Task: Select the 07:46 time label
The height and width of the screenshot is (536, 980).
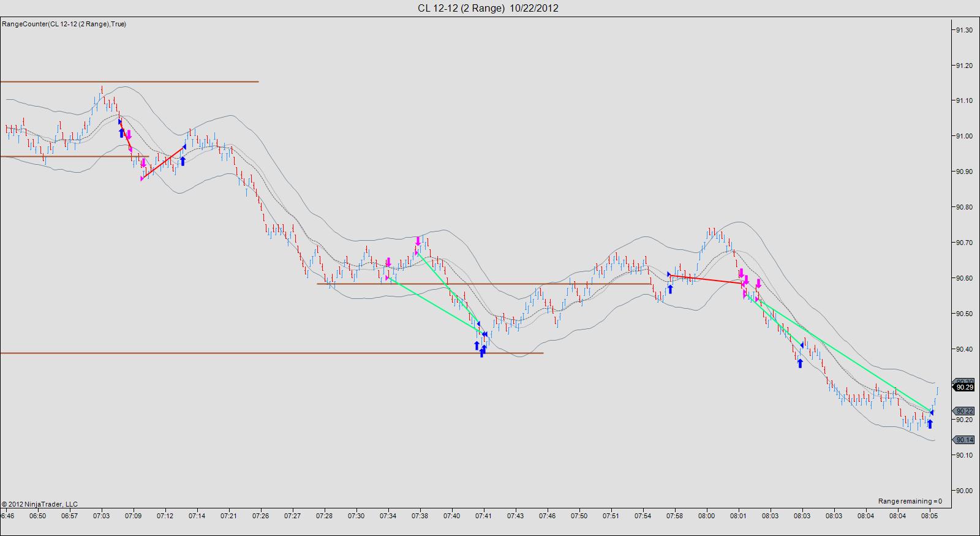Action: [x=547, y=516]
